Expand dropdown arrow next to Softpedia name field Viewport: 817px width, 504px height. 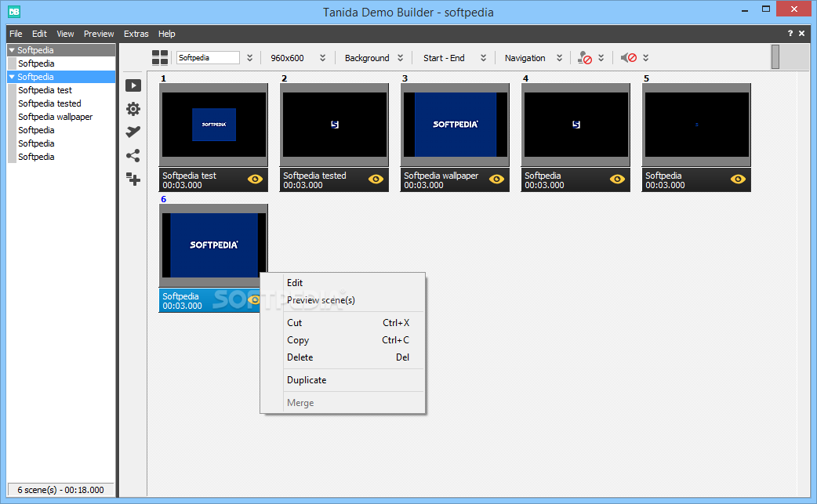249,58
